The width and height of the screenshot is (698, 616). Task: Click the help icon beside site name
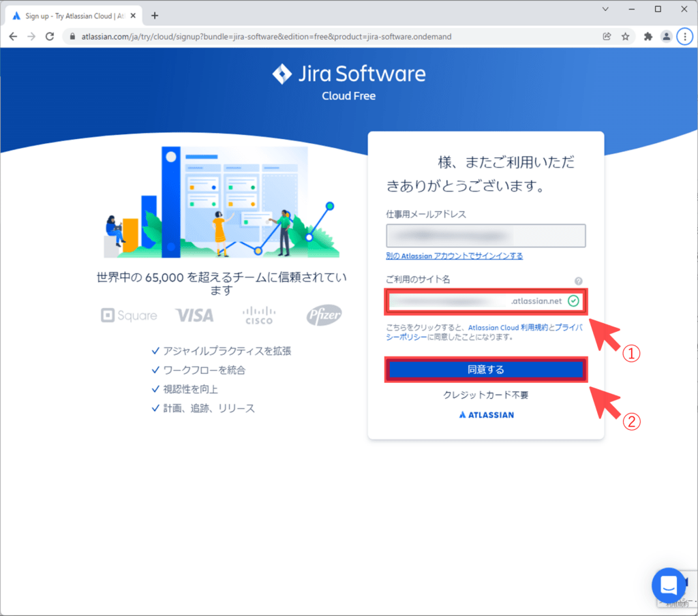tap(578, 281)
